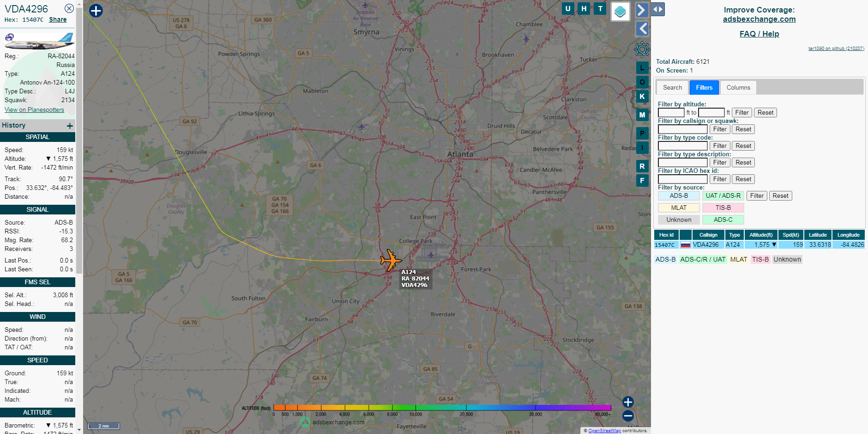Apply the altitude Filter button

(x=741, y=112)
